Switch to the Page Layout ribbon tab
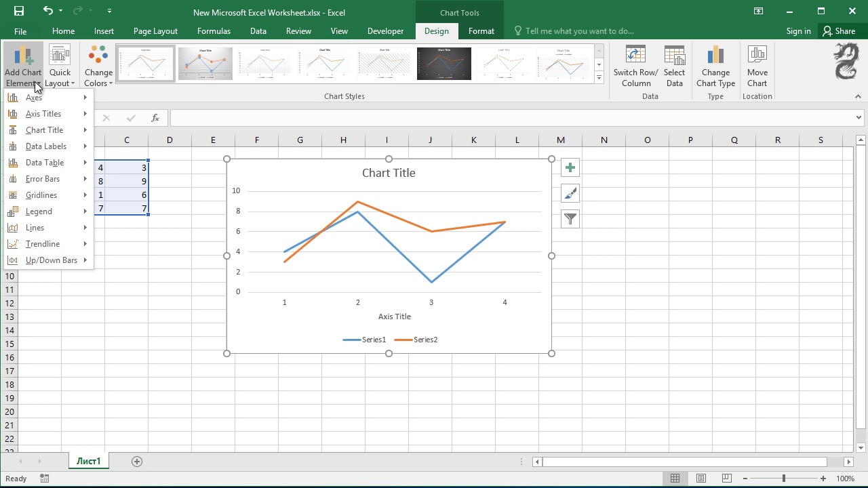 click(155, 31)
